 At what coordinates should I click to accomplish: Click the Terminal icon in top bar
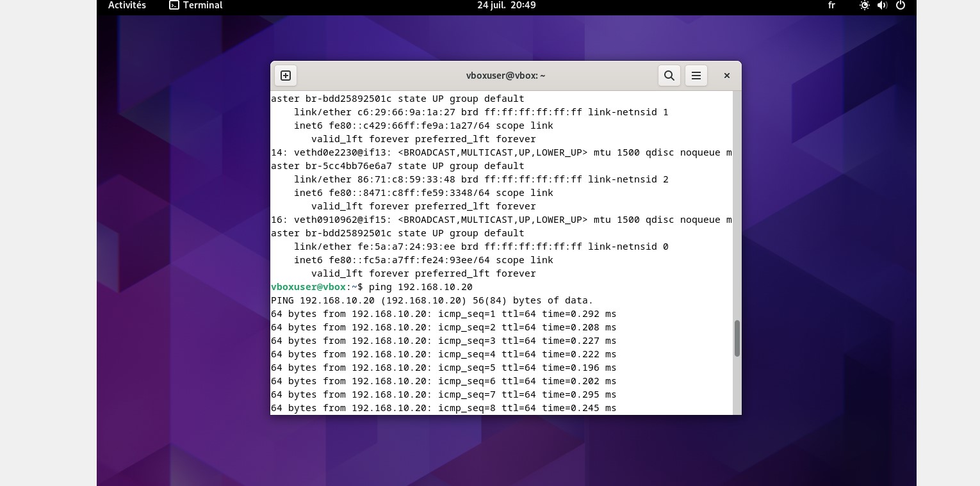coord(174,5)
